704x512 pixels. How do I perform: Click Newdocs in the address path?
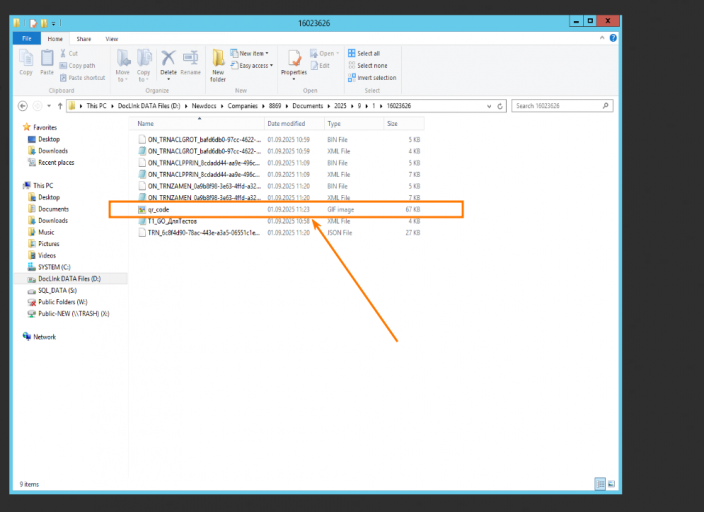(x=204, y=106)
